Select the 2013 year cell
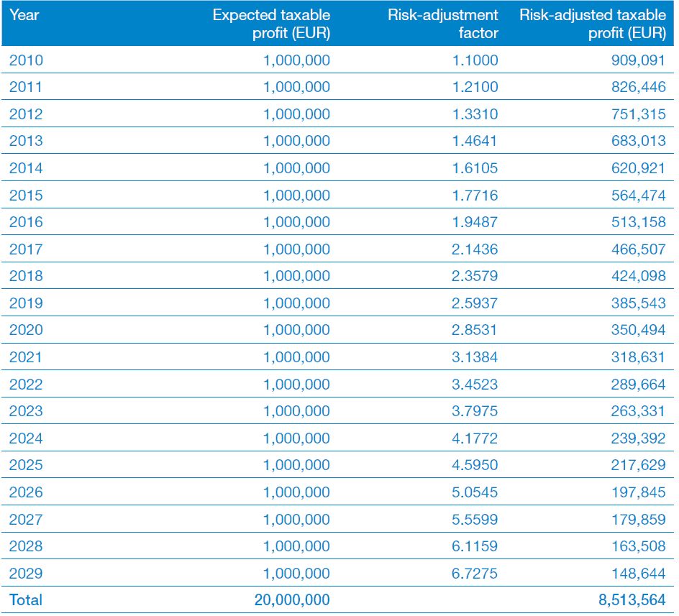This screenshot has width=679, height=616. tap(26, 141)
